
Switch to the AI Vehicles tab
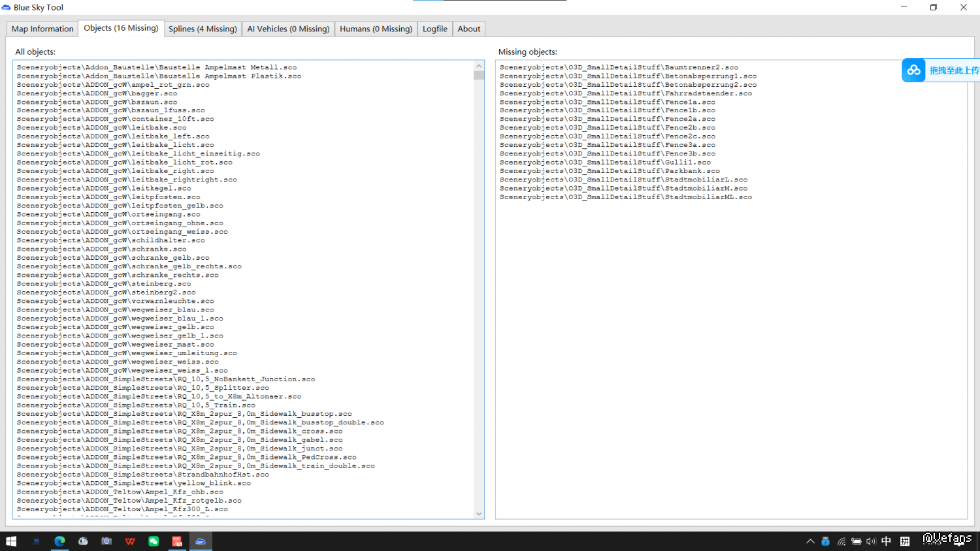pos(288,29)
